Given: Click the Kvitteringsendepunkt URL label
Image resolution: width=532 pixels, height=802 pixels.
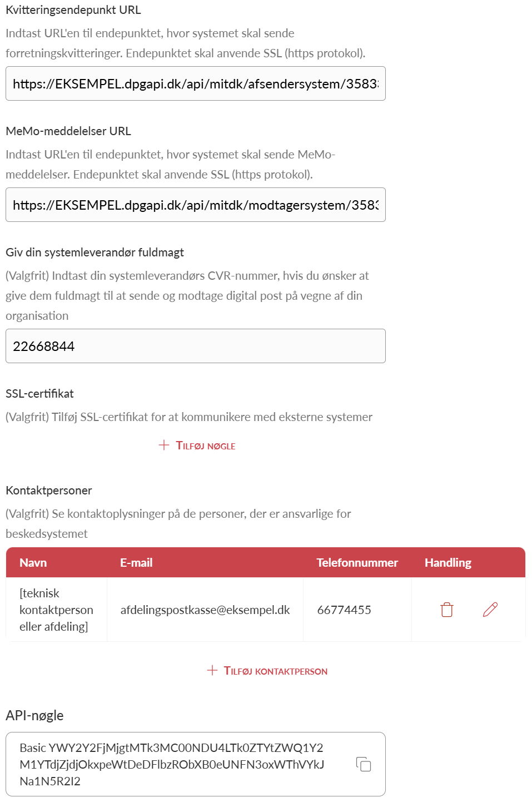Looking at the screenshot, I should (73, 10).
